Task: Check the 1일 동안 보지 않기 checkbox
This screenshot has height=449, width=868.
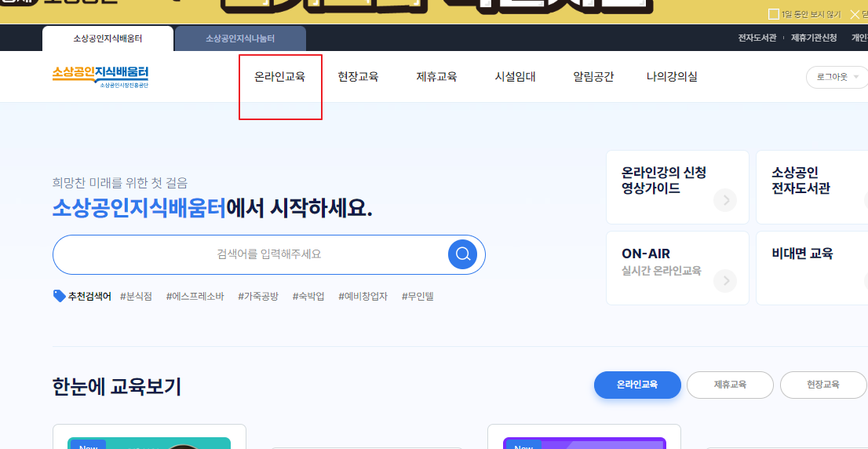Action: click(x=773, y=14)
